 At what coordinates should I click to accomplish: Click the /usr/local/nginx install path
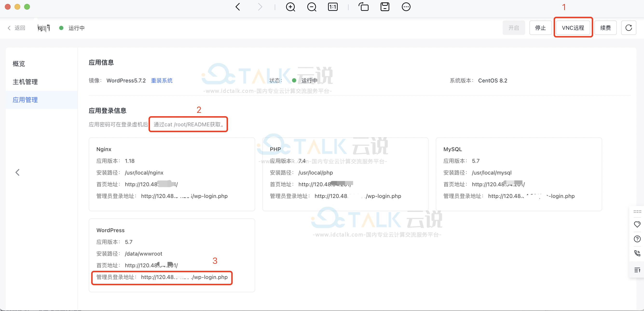click(x=144, y=173)
